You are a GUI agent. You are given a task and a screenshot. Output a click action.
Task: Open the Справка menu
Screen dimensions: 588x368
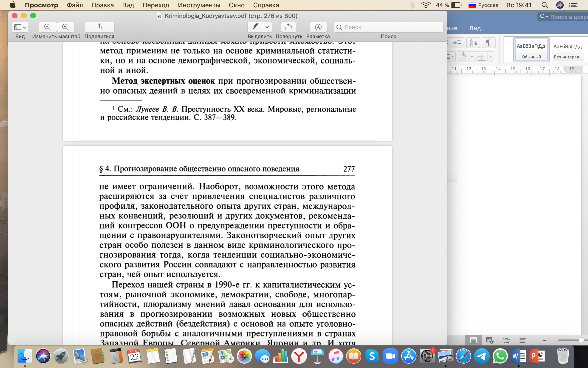pyautogui.click(x=266, y=5)
